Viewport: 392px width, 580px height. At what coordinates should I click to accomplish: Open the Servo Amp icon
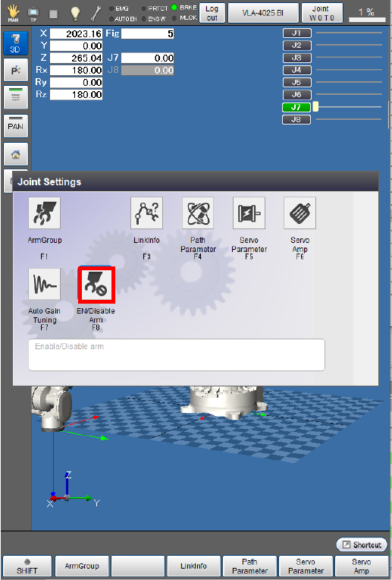click(300, 213)
